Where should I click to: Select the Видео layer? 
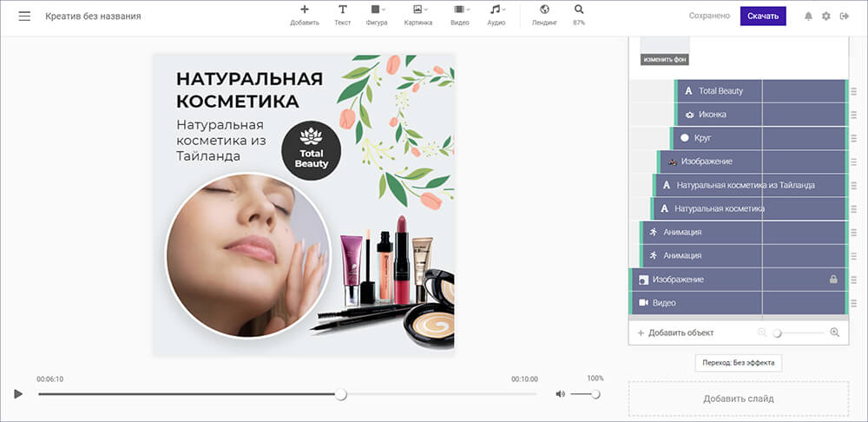(x=738, y=303)
